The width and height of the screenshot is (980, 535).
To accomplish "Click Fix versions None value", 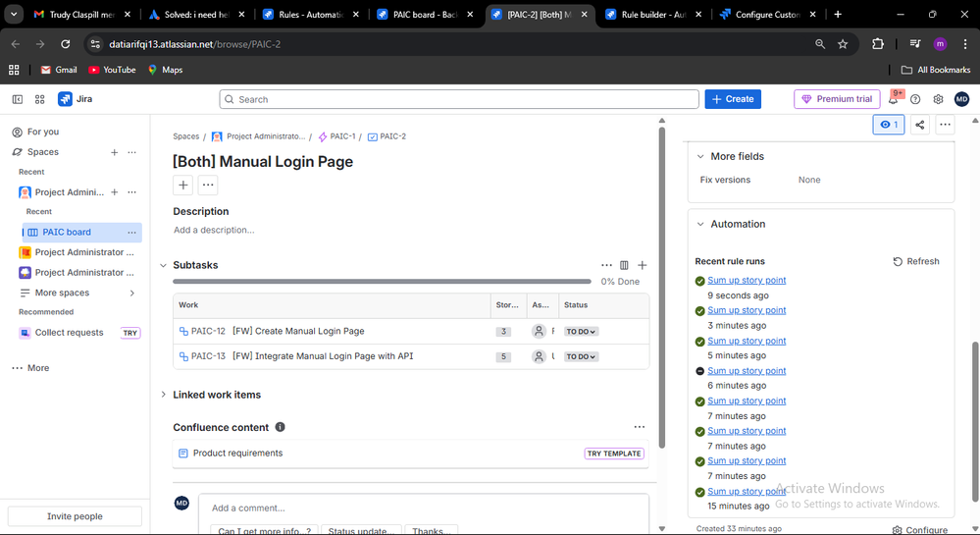I will point(808,180).
